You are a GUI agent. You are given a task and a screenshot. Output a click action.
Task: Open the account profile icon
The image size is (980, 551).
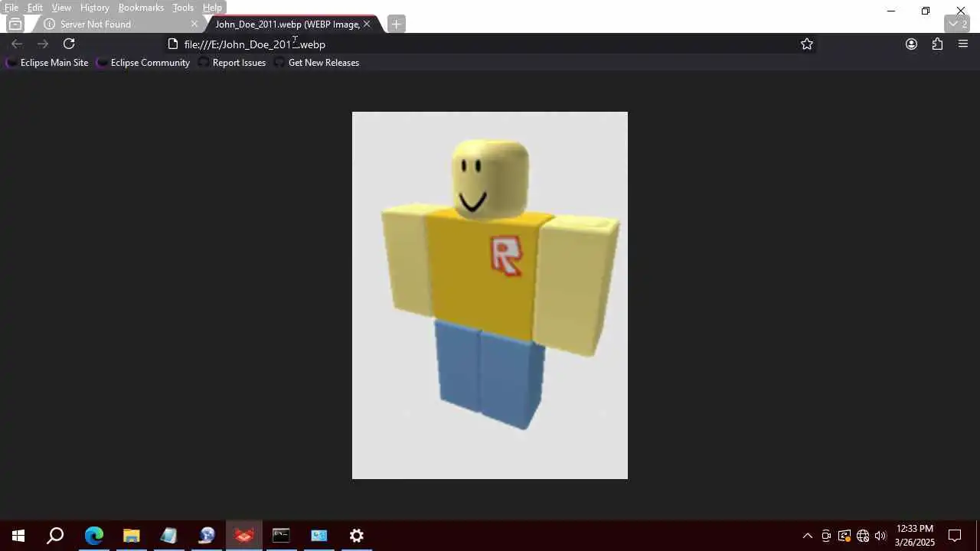click(911, 44)
